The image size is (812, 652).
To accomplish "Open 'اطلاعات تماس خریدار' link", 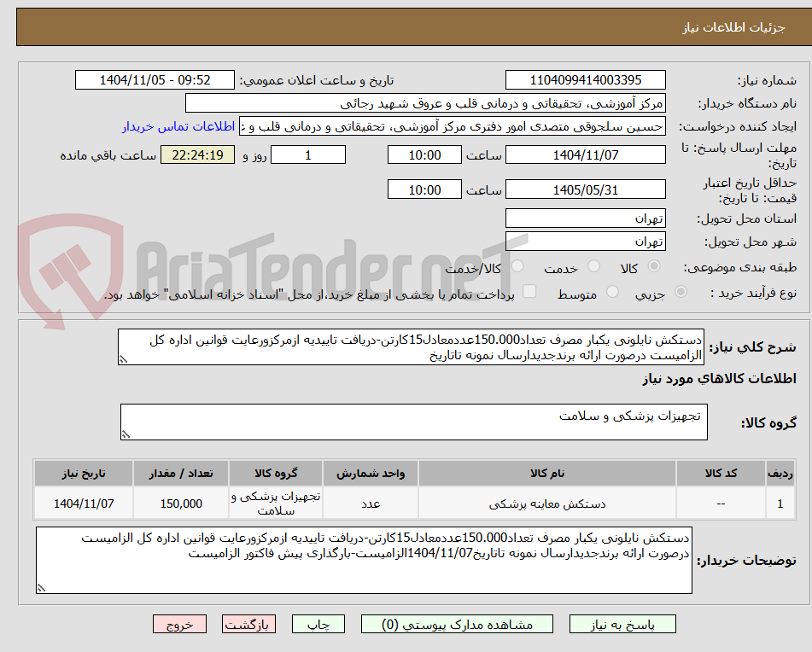I will (x=178, y=127).
